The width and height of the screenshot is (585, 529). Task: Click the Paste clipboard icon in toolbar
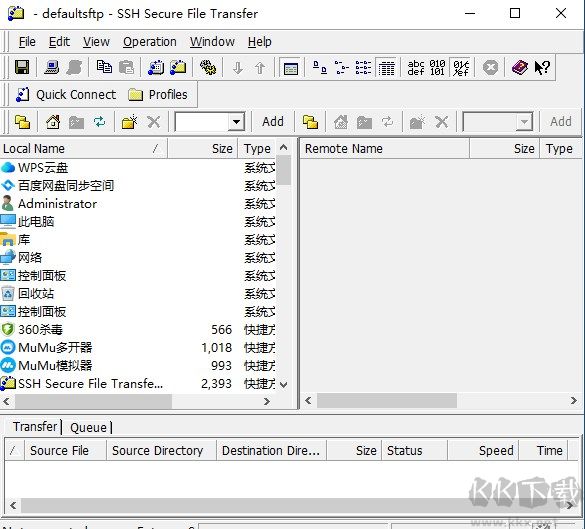point(126,68)
